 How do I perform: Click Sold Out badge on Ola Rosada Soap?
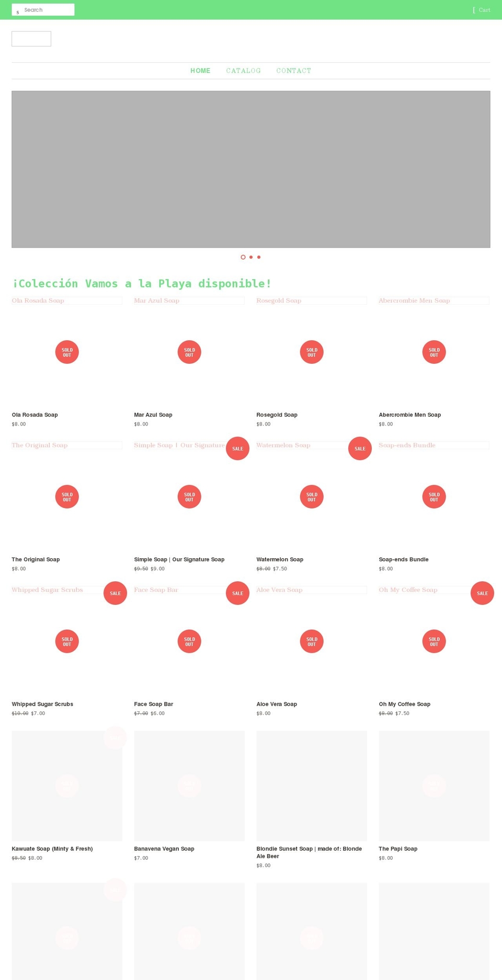(x=67, y=352)
